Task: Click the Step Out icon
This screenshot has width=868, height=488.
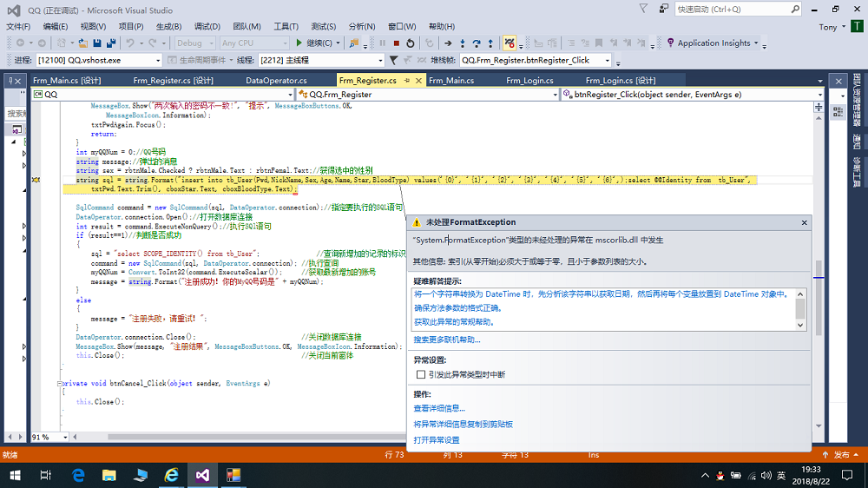Action: (x=490, y=43)
